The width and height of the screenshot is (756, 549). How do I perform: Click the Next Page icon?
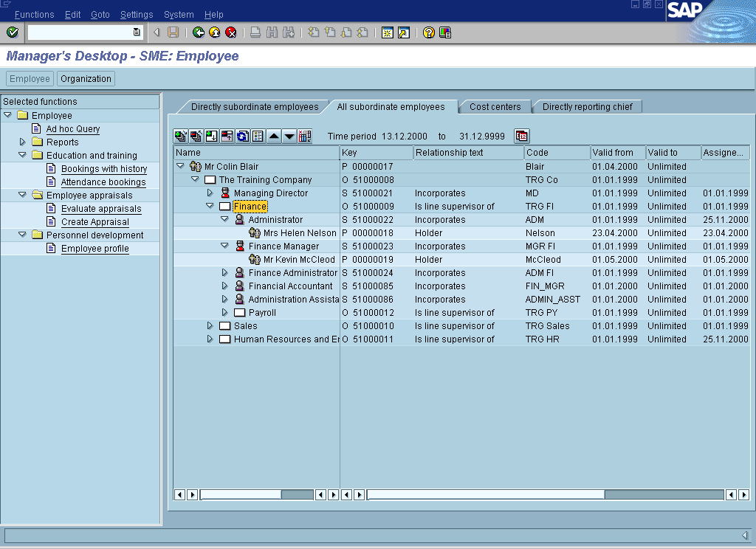(346, 32)
